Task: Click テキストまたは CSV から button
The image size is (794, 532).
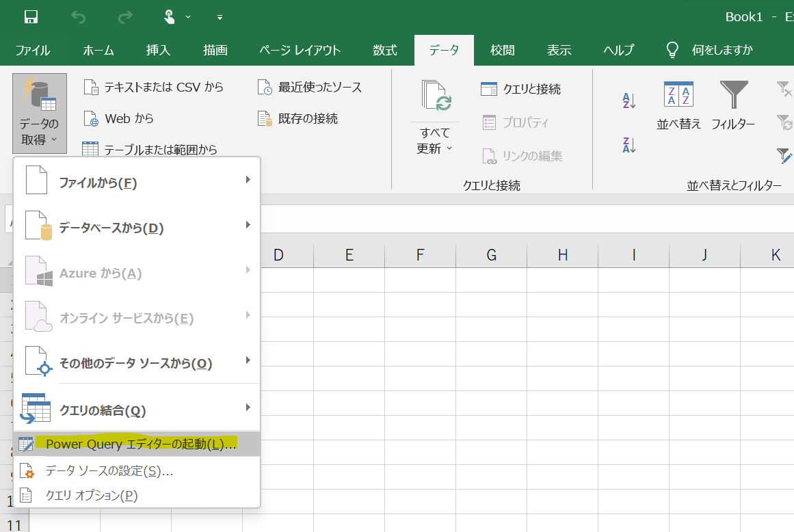Action: pos(153,87)
